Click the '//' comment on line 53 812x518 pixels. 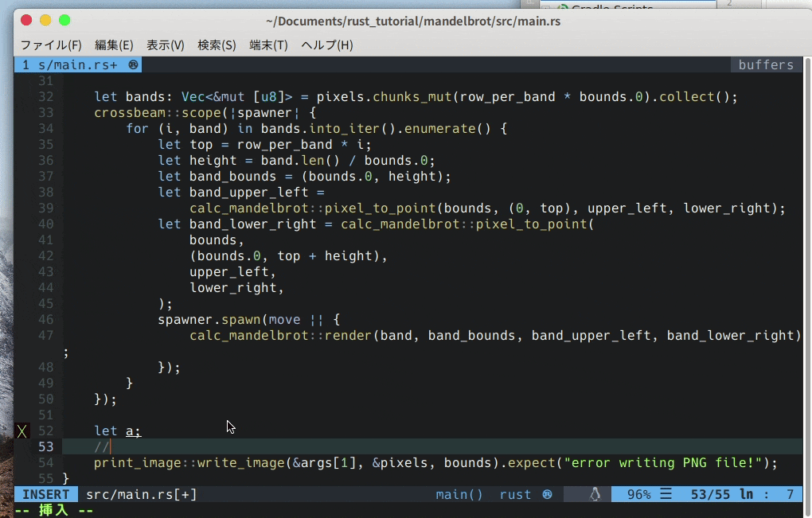point(102,446)
